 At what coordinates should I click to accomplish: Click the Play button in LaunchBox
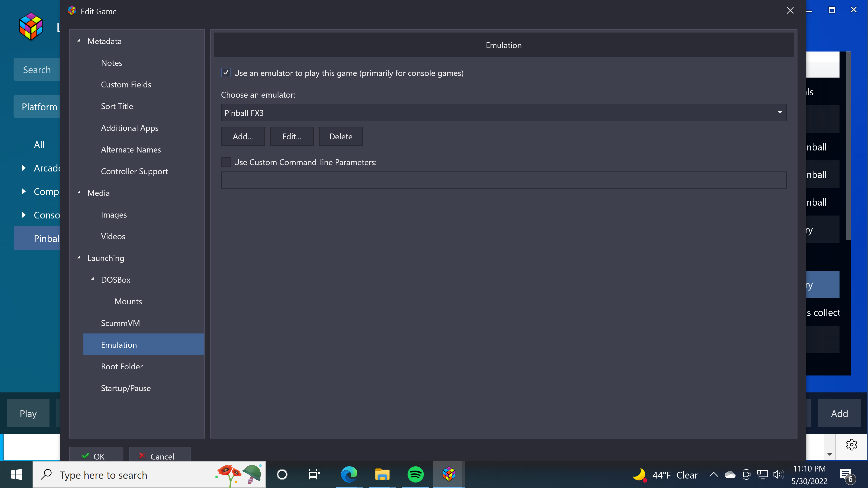[28, 413]
